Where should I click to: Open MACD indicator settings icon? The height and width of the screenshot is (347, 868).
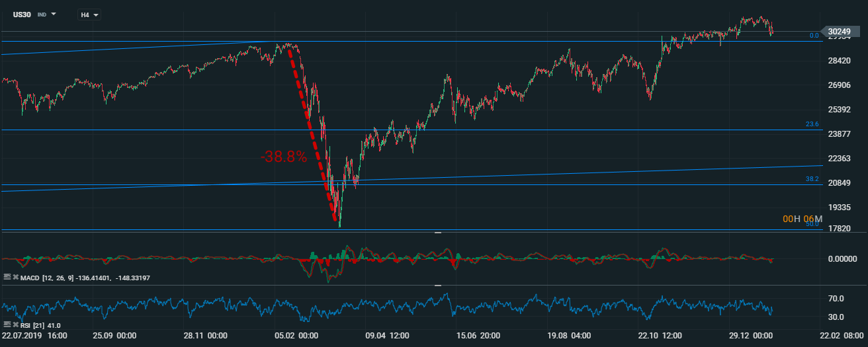7,278
